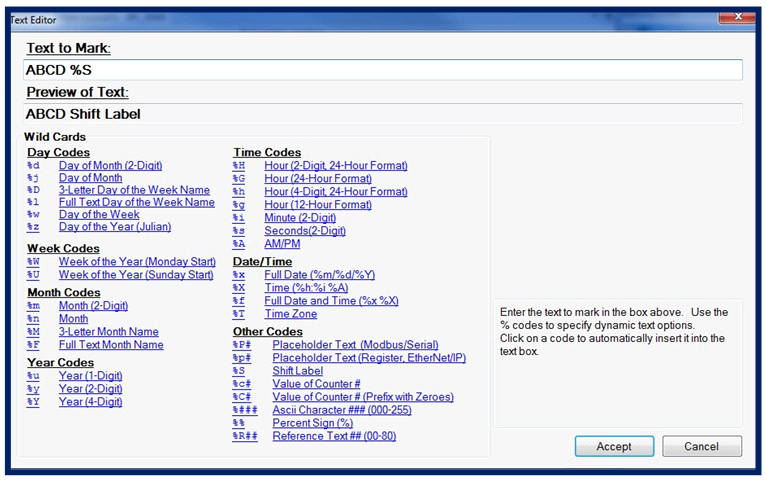Select Day of the Year (Julian) link

(115, 227)
